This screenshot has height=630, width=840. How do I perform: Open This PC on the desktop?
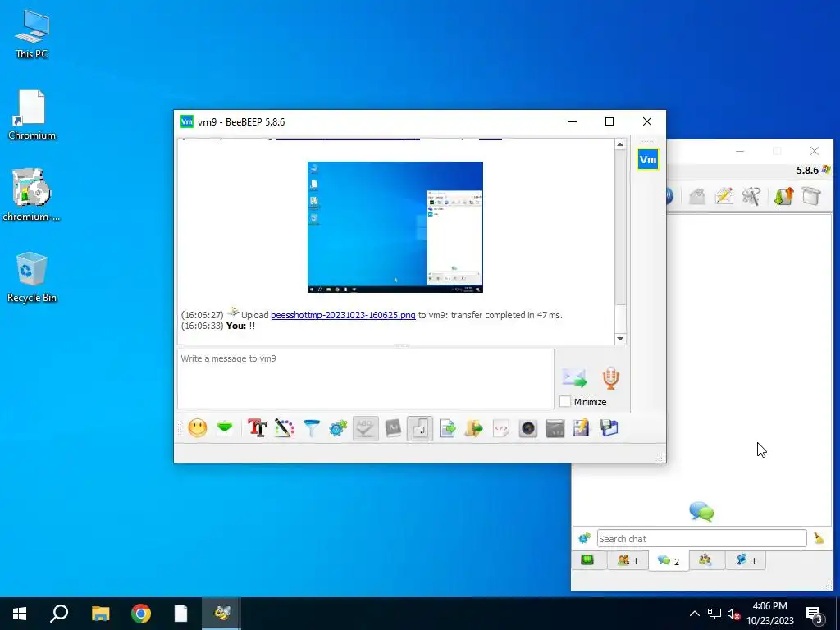32,34
